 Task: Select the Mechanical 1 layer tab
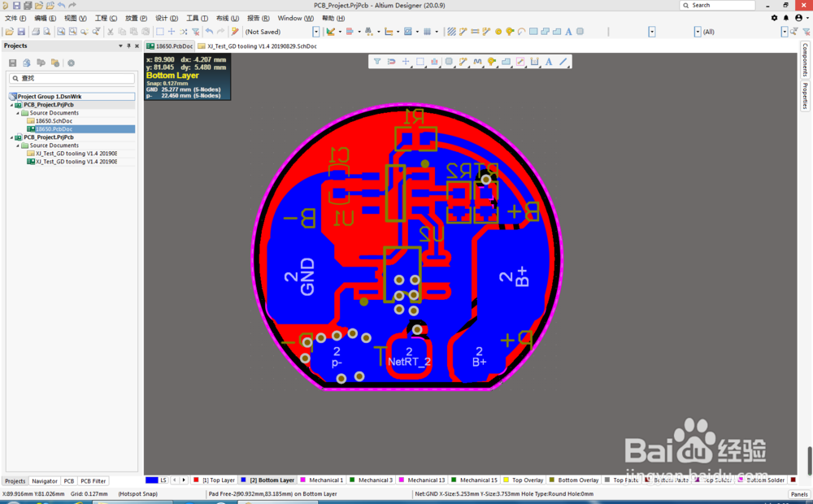point(321,480)
